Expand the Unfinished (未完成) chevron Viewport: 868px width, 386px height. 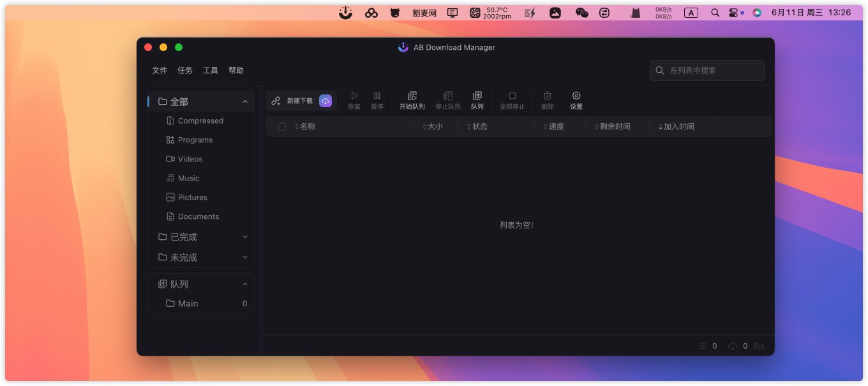click(x=245, y=257)
